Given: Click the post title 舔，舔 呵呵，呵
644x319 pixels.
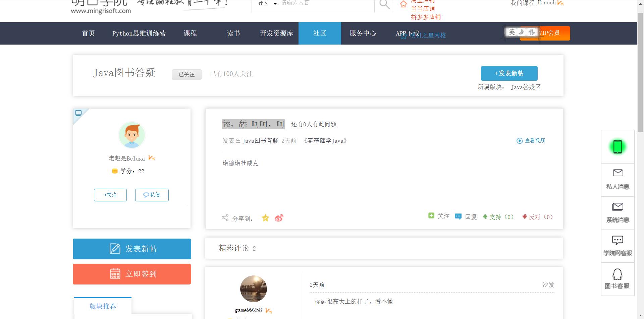Looking at the screenshot, I should click(253, 124).
